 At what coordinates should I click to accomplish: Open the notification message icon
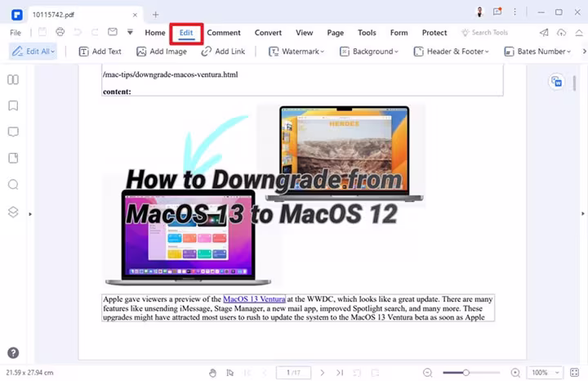click(x=497, y=11)
